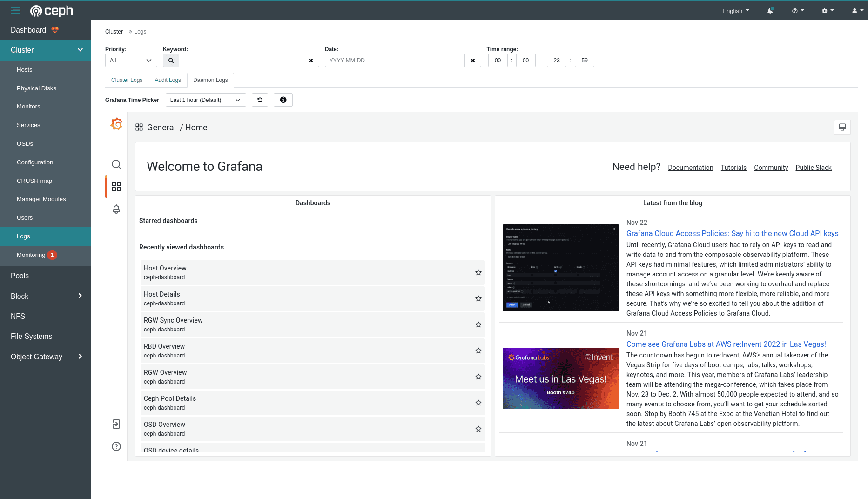
Task: Star the RGW Sync Overview dashboard
Action: point(478,324)
